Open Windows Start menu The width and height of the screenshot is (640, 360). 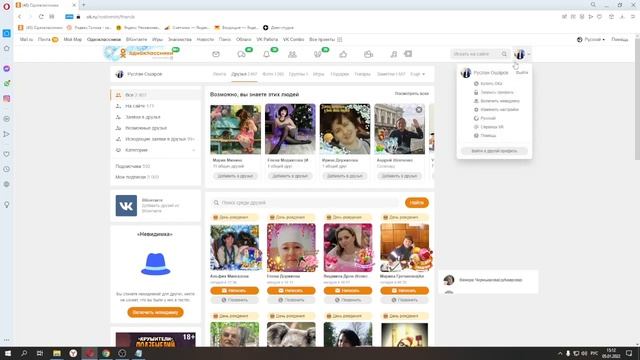click(7, 353)
